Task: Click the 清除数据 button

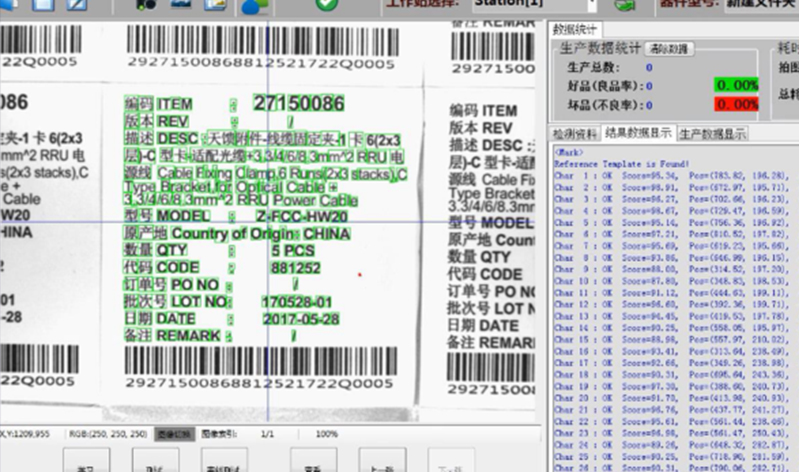Action: [669, 49]
